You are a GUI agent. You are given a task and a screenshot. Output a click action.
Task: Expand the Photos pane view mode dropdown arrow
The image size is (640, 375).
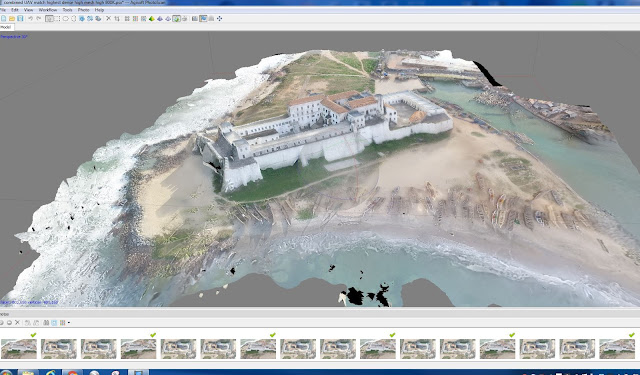coord(69,323)
